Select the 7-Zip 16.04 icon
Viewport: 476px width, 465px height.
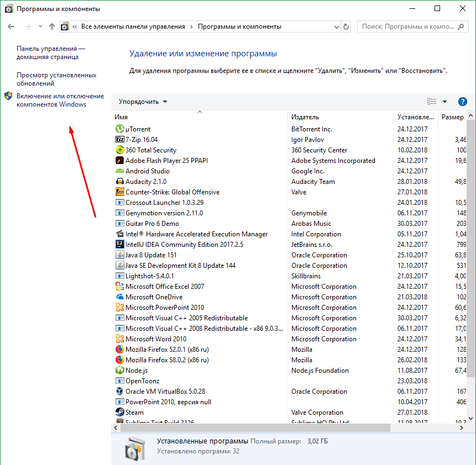(x=119, y=140)
